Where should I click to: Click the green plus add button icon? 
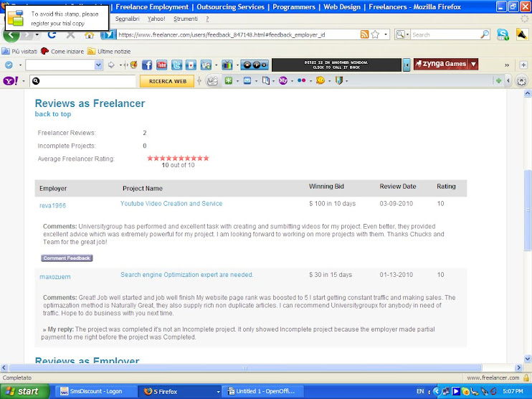498,80
